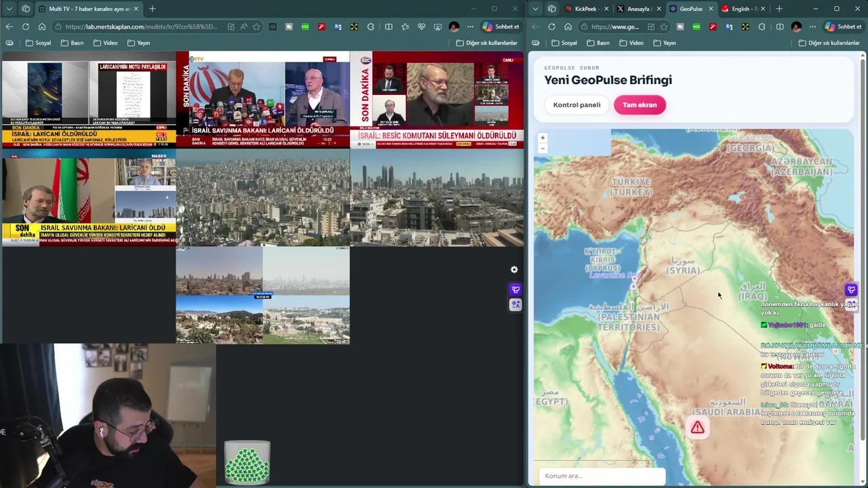Select the city skyline live camera with towers
The width and height of the screenshot is (868, 488).
tap(437, 197)
